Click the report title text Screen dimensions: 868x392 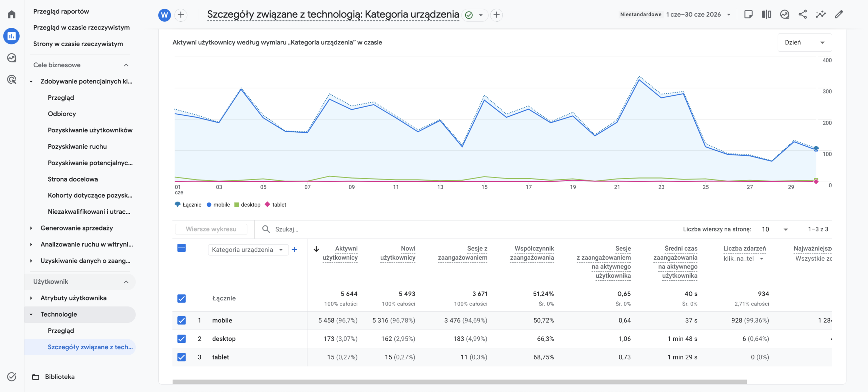[333, 15]
